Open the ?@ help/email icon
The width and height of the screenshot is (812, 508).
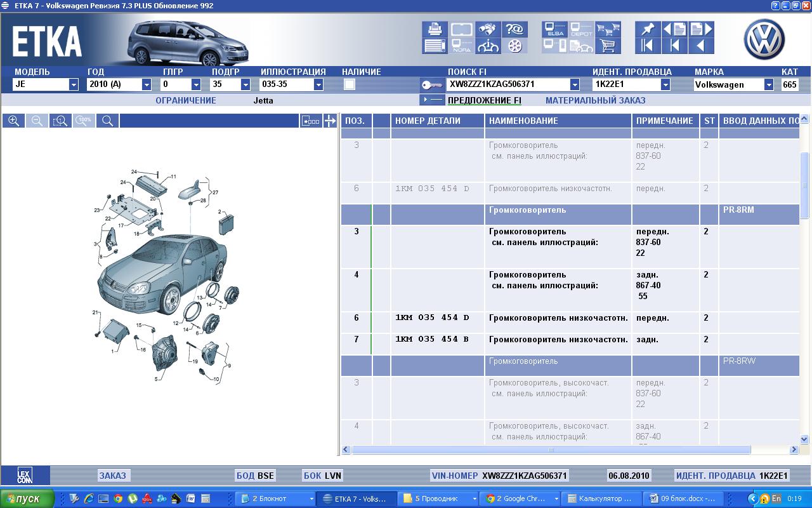coord(514,29)
